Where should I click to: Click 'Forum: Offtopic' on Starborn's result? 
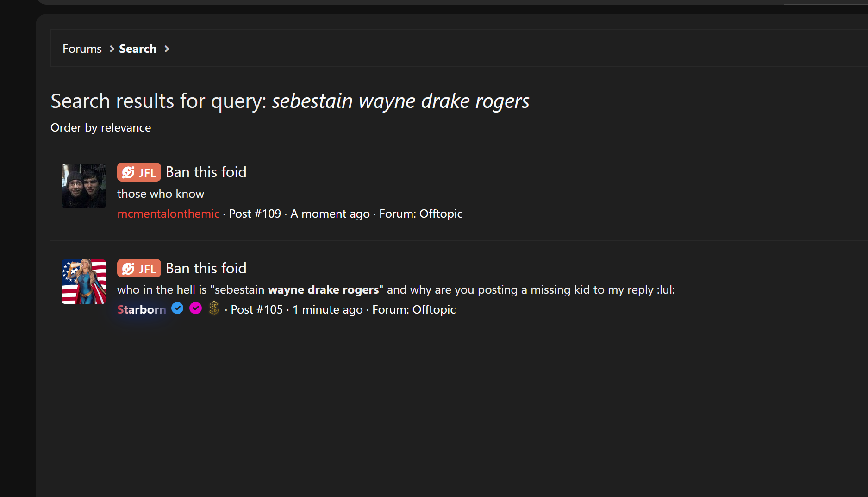(x=414, y=310)
